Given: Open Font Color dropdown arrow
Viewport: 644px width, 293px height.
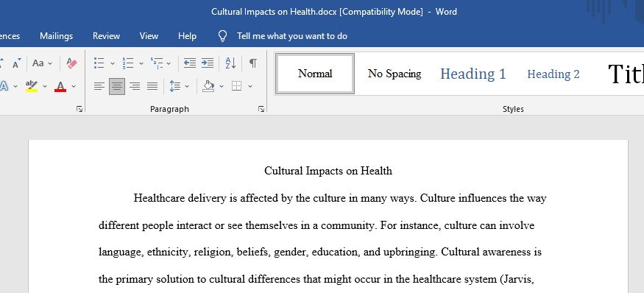Looking at the screenshot, I should pyautogui.click(x=74, y=86).
